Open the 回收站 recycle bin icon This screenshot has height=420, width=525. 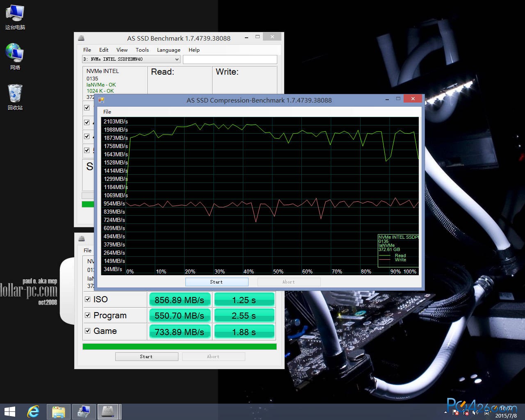pyautogui.click(x=15, y=97)
